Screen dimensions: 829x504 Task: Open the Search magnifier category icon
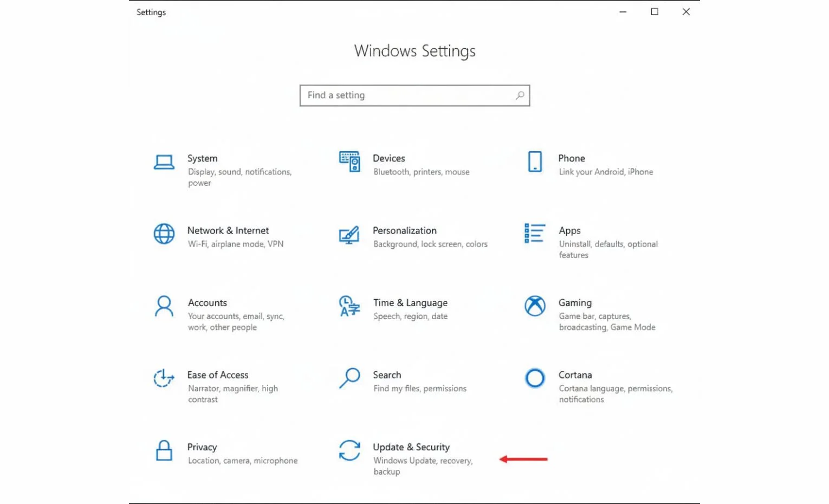[349, 378]
